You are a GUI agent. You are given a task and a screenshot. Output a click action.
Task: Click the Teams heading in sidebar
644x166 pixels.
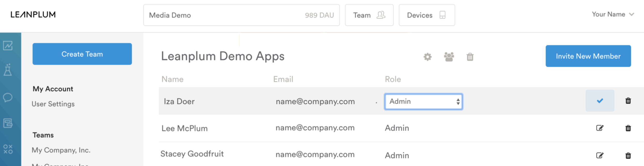(43, 135)
